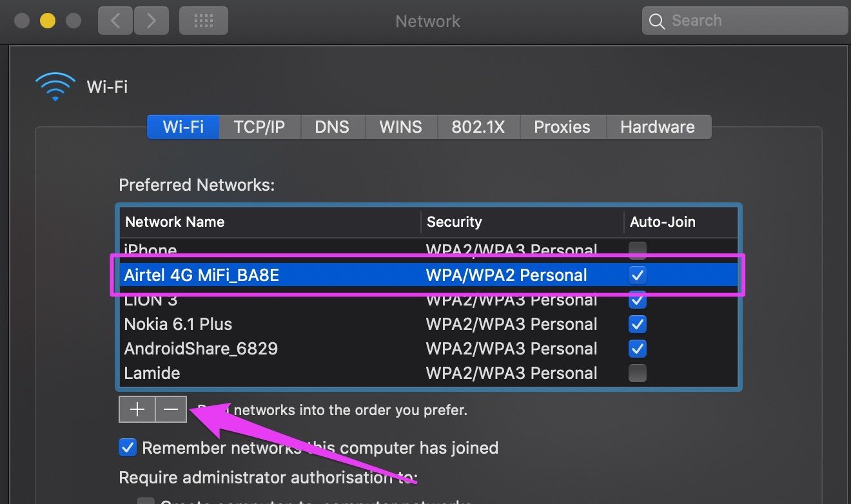
Task: Select the LION 3 network row
Action: [x=429, y=300]
